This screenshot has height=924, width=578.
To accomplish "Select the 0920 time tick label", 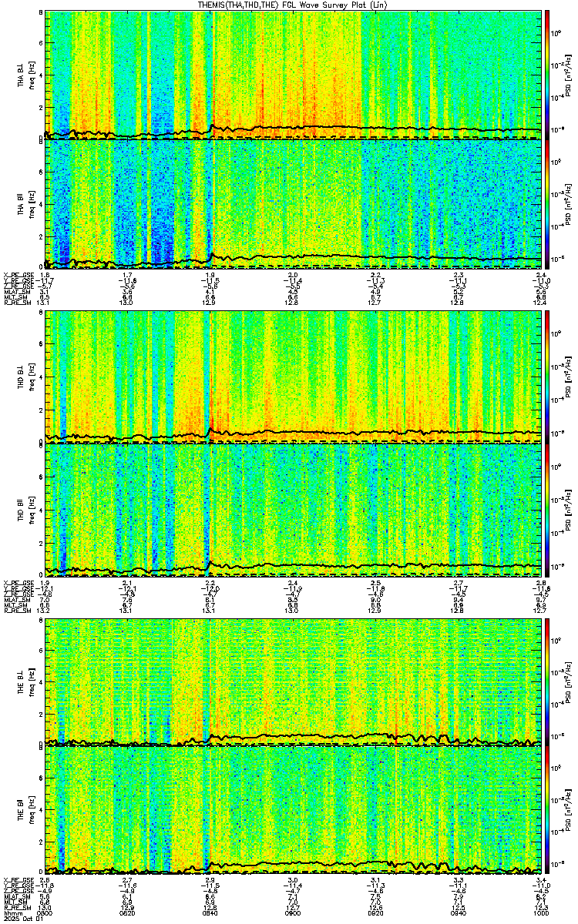I will tap(375, 913).
